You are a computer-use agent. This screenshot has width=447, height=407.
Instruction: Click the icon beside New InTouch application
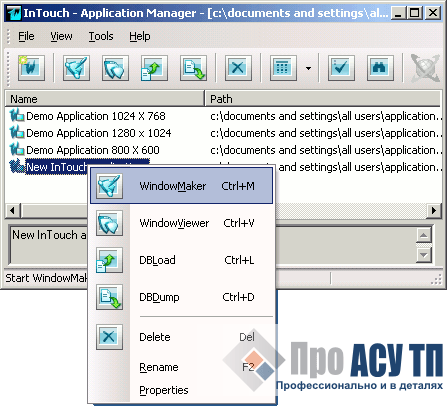16,167
